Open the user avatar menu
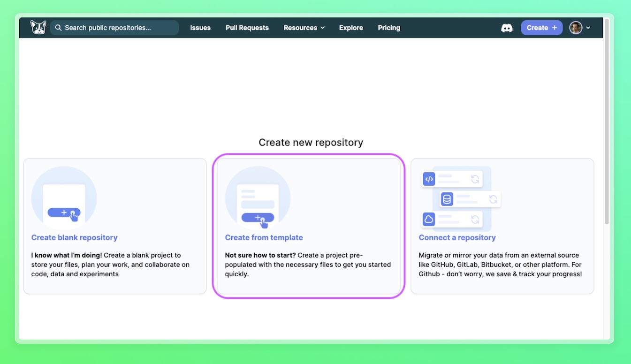Viewport: 631px width, 364px height. [576, 28]
